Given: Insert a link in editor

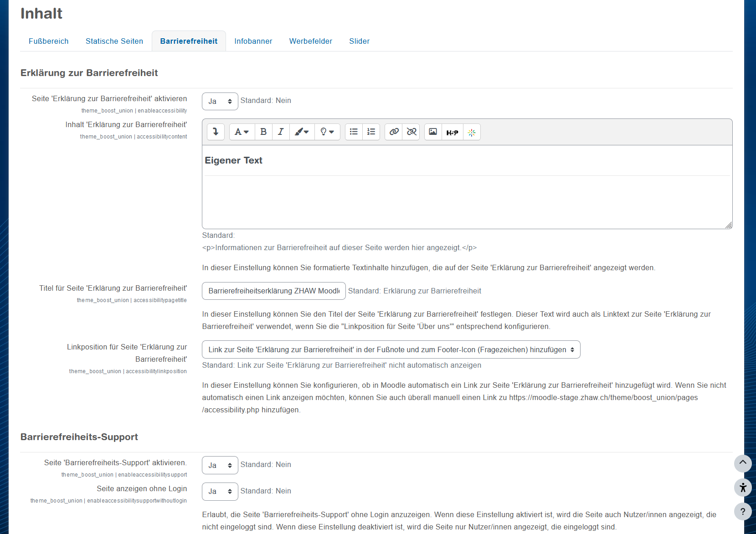Looking at the screenshot, I should pyautogui.click(x=394, y=132).
